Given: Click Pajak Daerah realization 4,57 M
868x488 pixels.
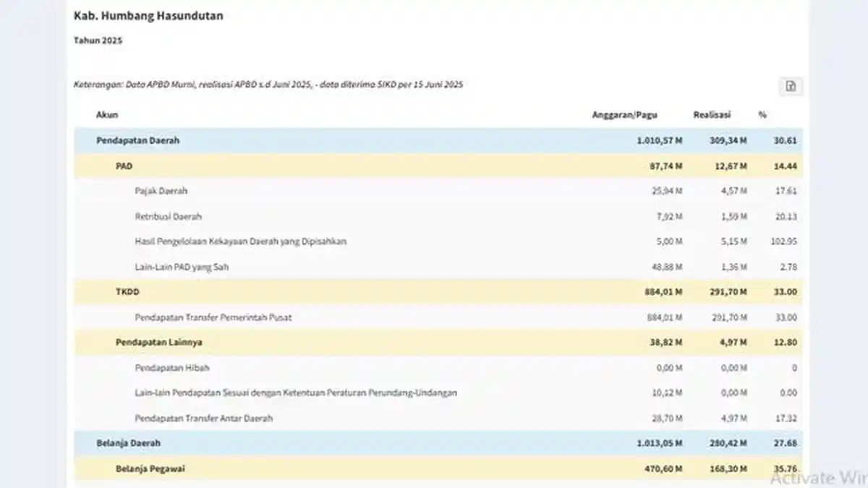Looking at the screenshot, I should click(x=733, y=191).
